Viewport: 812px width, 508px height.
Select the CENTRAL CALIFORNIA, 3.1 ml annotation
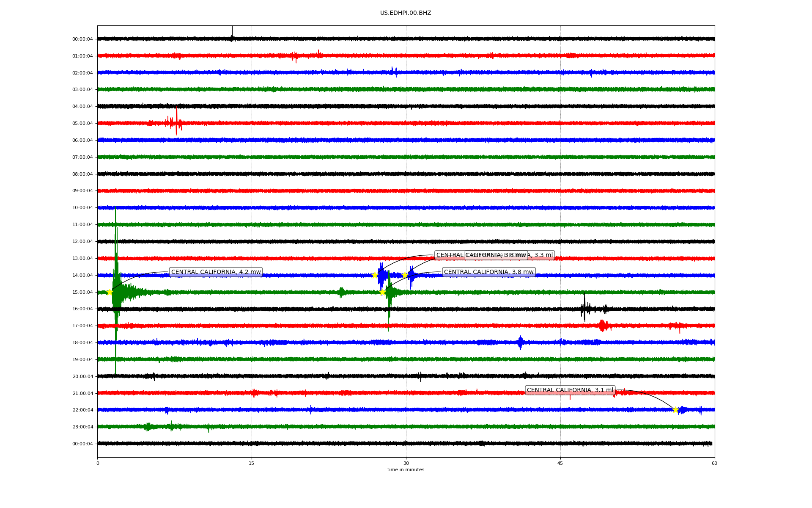[x=570, y=390]
